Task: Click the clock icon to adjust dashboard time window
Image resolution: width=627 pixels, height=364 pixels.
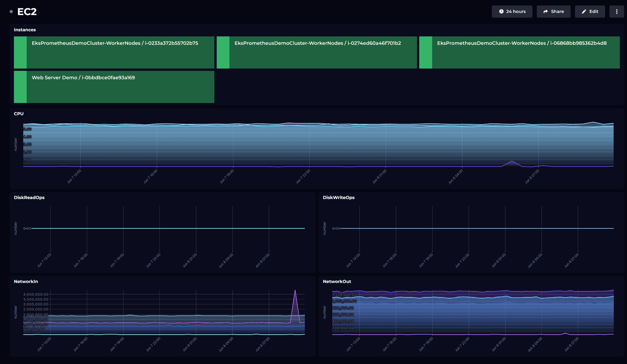Action: [501, 11]
